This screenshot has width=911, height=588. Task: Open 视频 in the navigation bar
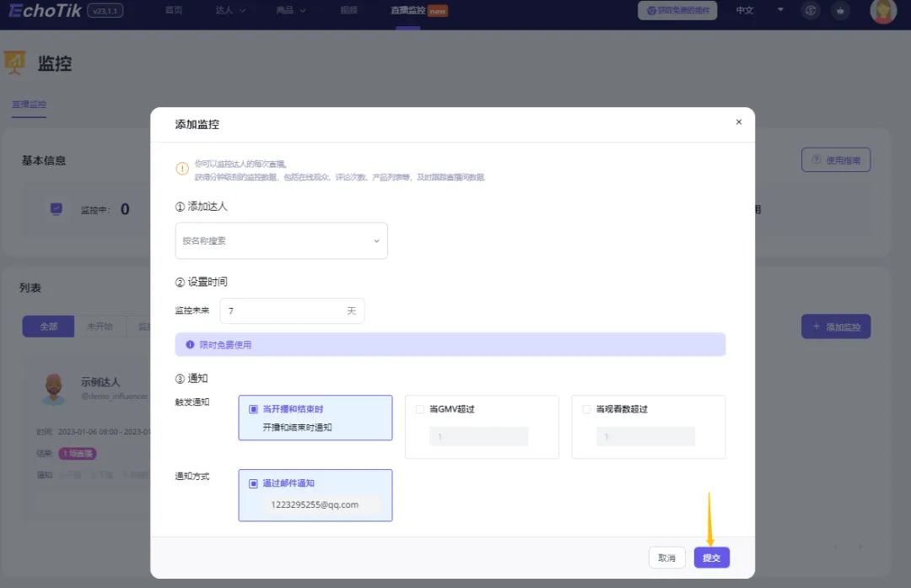[348, 10]
